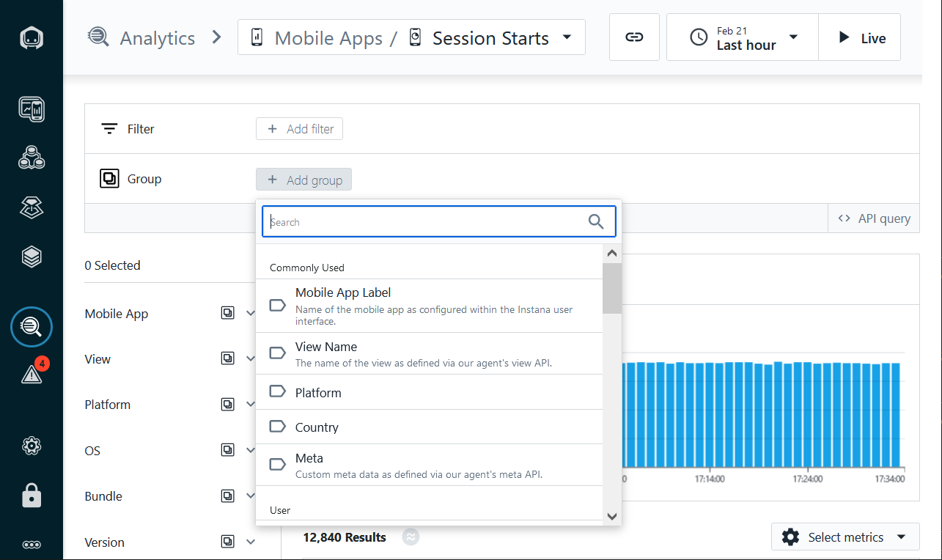The image size is (942, 560).
Task: Open the Settings gear in sidebar
Action: (x=32, y=446)
